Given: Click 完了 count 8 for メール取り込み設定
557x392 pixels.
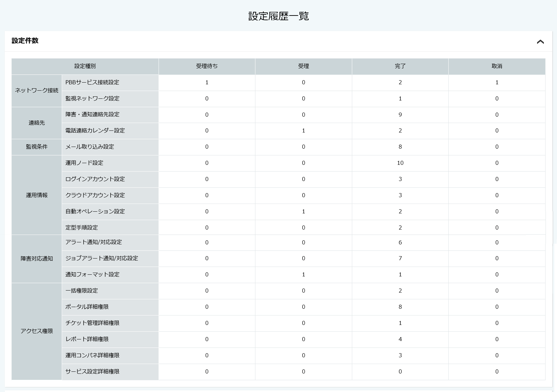Looking at the screenshot, I should coord(400,147).
